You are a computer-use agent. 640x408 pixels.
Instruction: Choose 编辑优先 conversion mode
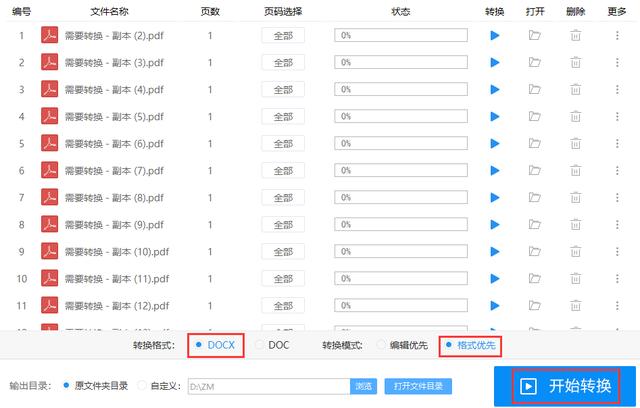[x=402, y=345]
